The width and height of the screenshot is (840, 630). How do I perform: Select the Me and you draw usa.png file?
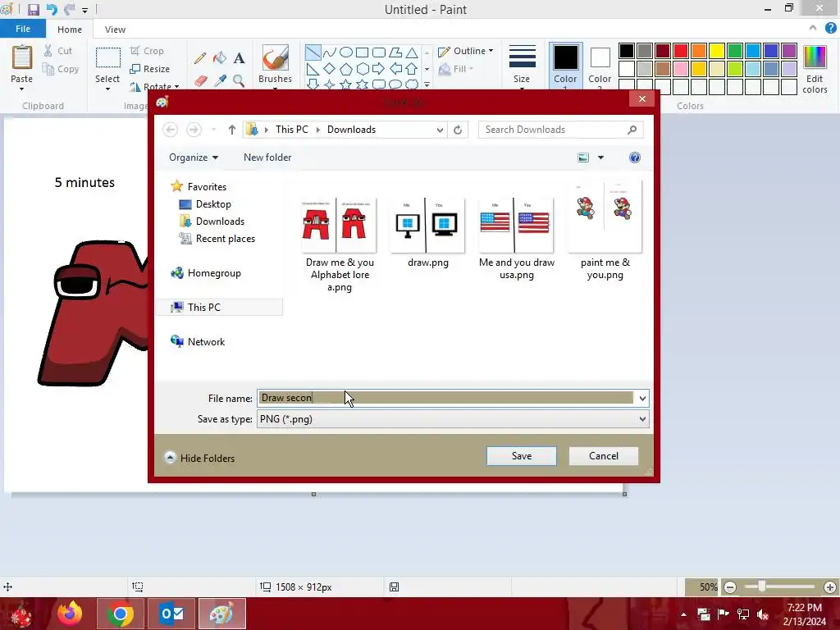point(517,239)
